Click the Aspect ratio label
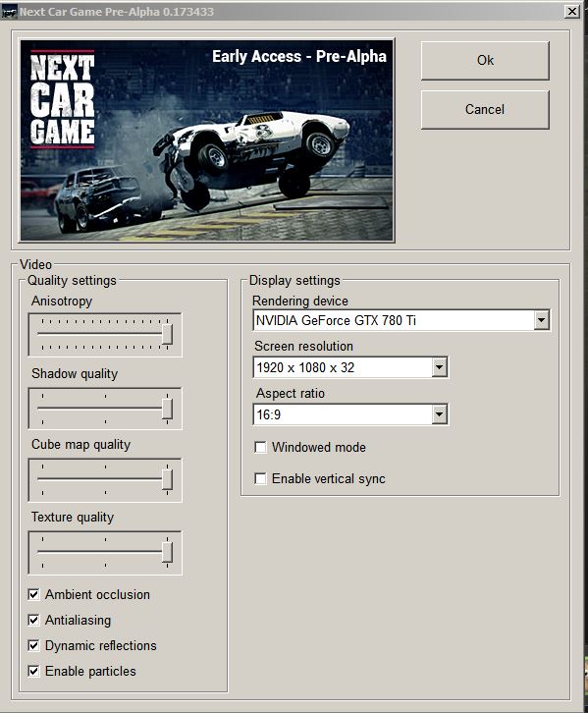The width and height of the screenshot is (588, 713). click(x=291, y=394)
